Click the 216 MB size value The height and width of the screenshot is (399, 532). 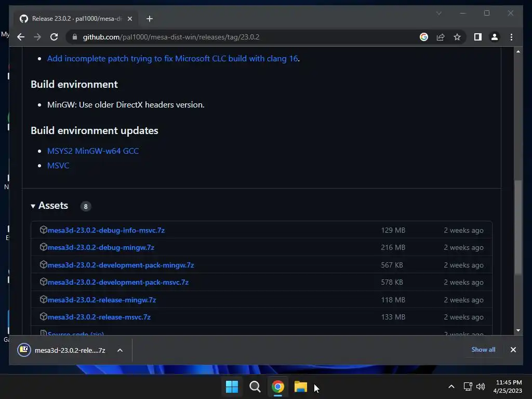393,248
